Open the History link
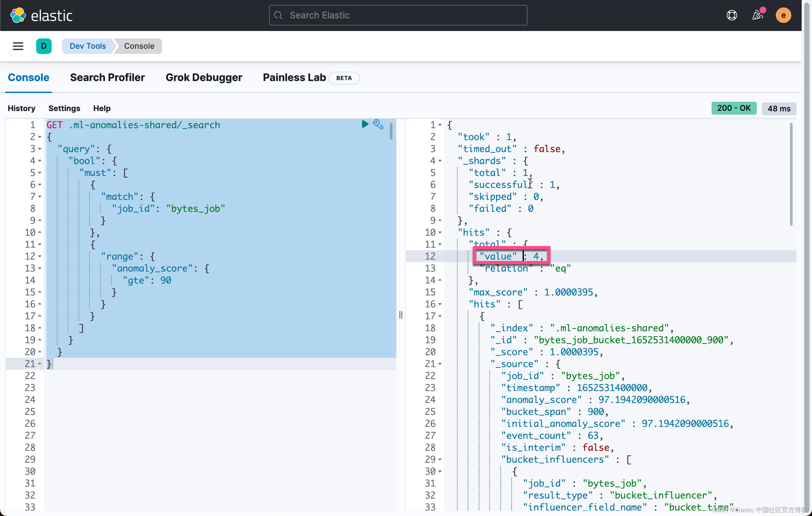 (x=22, y=108)
